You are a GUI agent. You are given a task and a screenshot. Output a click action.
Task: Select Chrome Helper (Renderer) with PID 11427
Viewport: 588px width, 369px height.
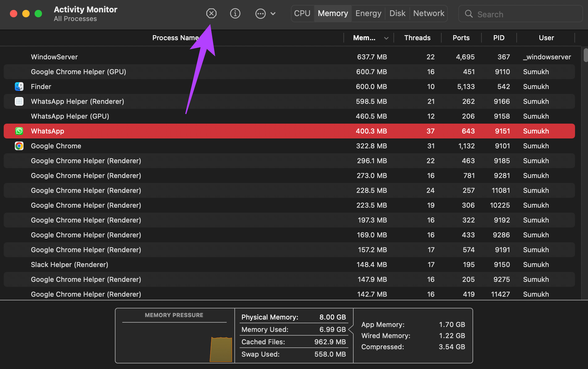point(289,294)
